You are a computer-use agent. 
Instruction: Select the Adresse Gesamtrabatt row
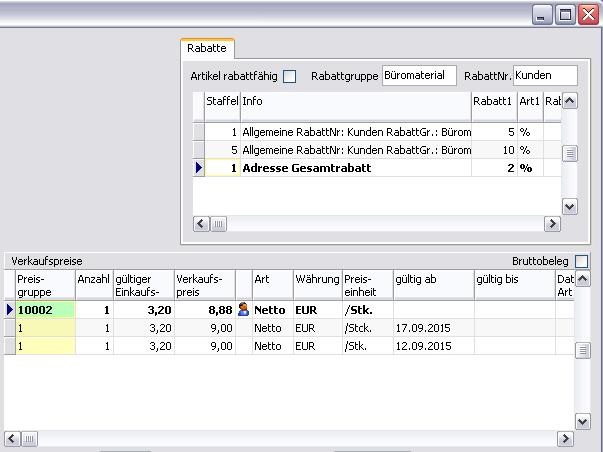(x=355, y=168)
